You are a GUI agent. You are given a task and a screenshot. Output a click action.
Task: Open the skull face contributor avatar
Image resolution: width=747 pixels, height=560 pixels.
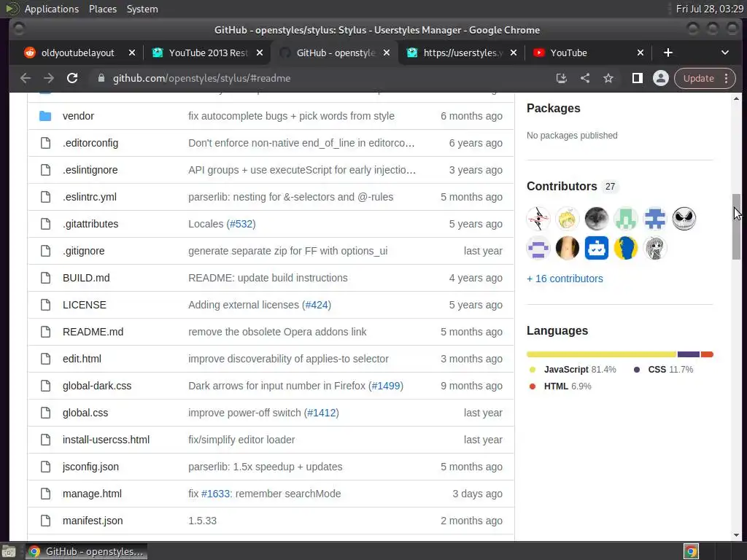[x=684, y=219]
